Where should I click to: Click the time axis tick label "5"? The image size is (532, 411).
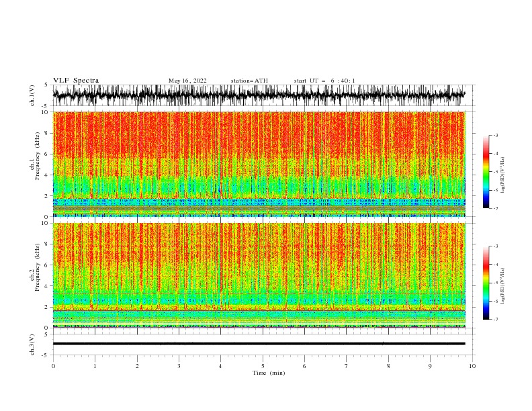(263, 366)
